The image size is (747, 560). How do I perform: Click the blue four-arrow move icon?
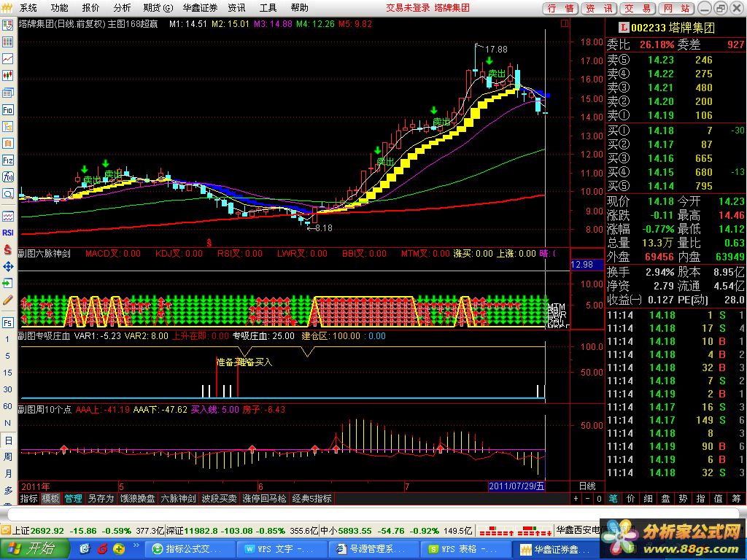click(7, 267)
